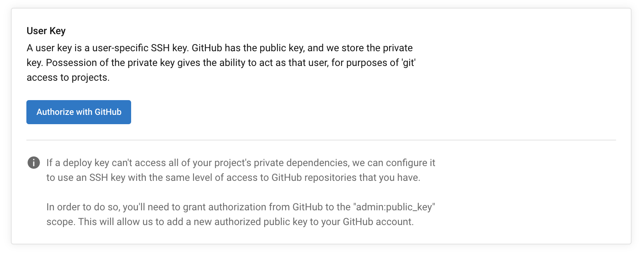Click the User Key heading

[x=46, y=31]
